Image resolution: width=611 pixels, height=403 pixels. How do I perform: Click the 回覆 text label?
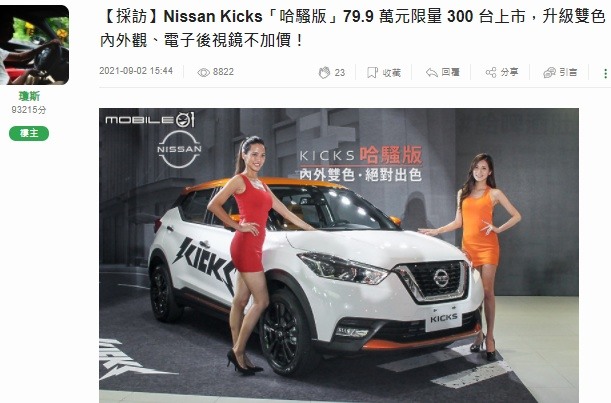click(450, 72)
